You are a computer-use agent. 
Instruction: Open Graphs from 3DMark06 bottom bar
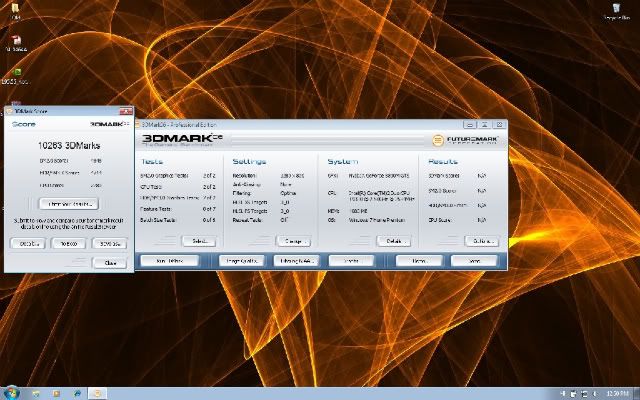[351, 261]
